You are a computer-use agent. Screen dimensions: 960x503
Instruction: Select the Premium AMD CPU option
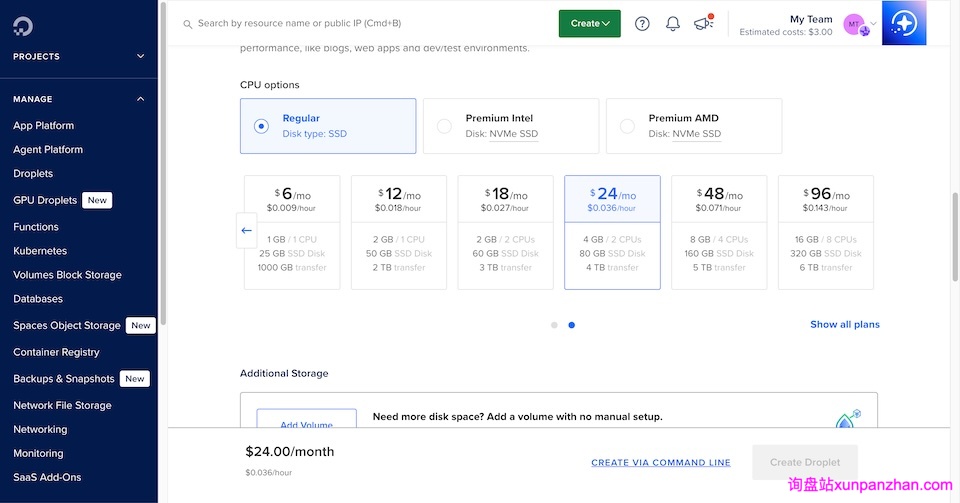coord(694,126)
